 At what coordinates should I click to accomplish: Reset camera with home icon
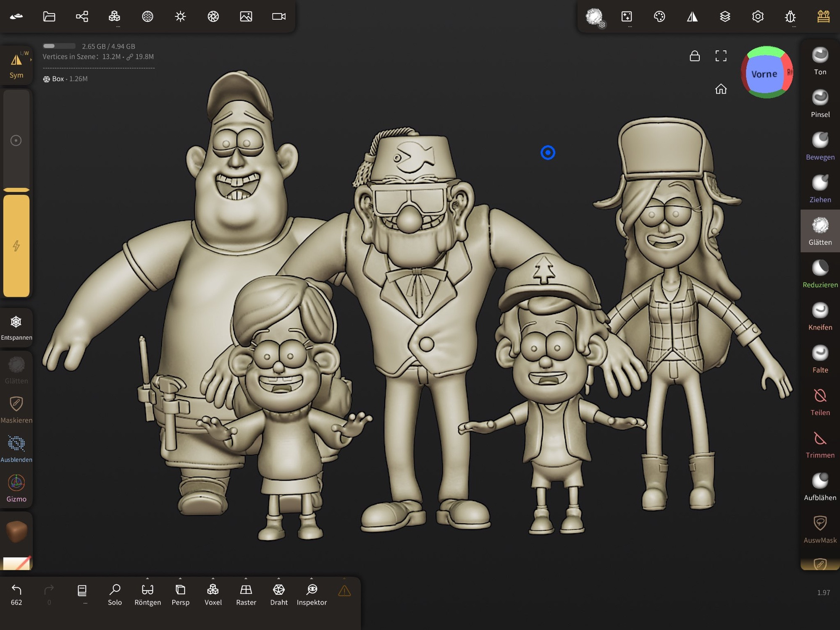(721, 89)
